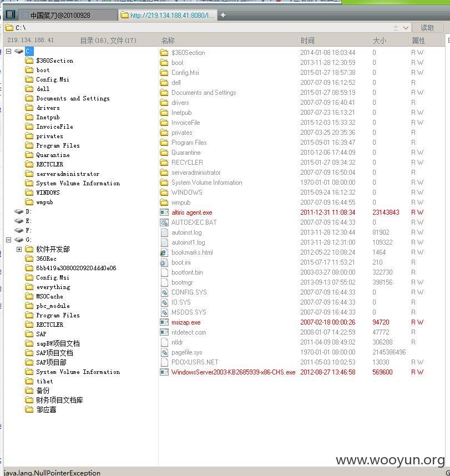
Task: Click the bootmgr file name
Action: (x=182, y=282)
